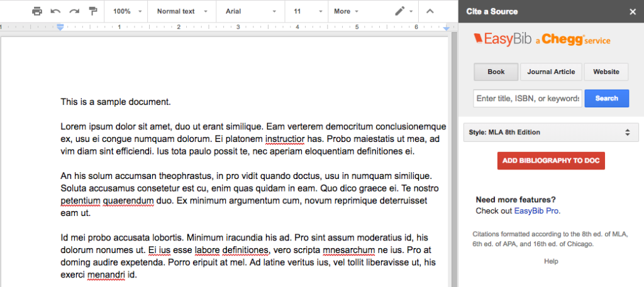The width and height of the screenshot is (644, 287).
Task: Click the blue Search button
Action: [x=606, y=99]
